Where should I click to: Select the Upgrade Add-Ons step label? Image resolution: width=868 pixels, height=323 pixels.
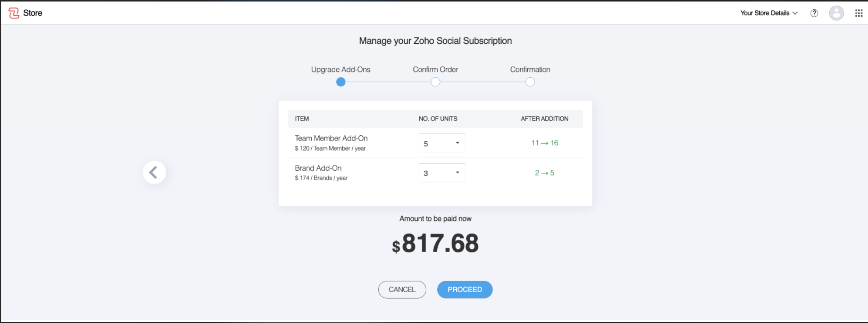point(340,70)
